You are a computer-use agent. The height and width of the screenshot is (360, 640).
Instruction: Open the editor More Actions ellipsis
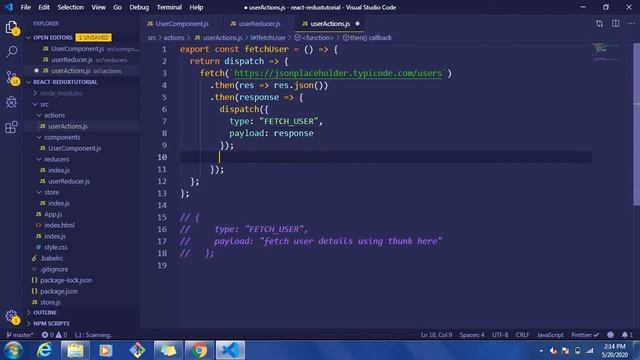point(631,24)
